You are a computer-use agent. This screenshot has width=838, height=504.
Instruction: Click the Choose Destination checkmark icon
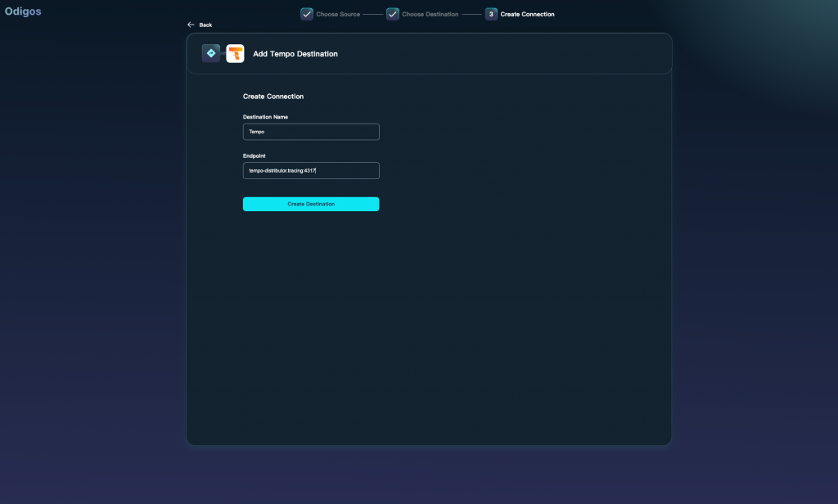pyautogui.click(x=393, y=14)
